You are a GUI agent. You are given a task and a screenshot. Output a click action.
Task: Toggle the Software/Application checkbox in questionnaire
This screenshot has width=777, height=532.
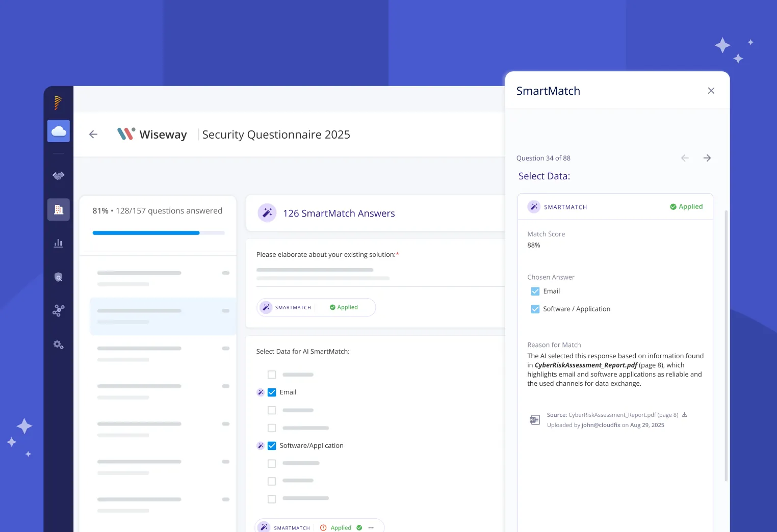(272, 446)
